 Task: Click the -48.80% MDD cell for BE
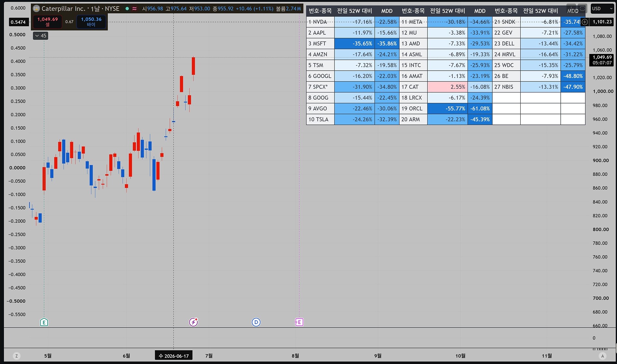pos(573,76)
